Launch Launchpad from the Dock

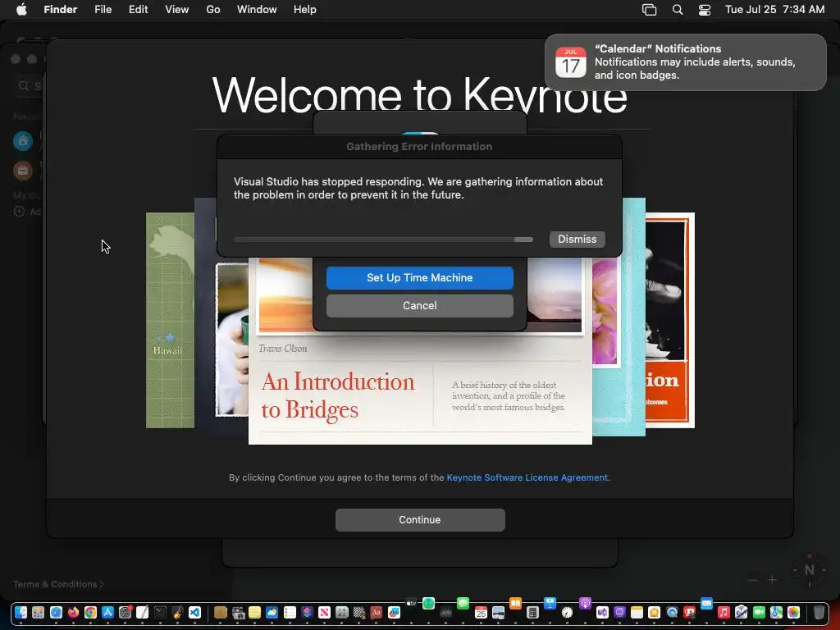tap(38, 612)
